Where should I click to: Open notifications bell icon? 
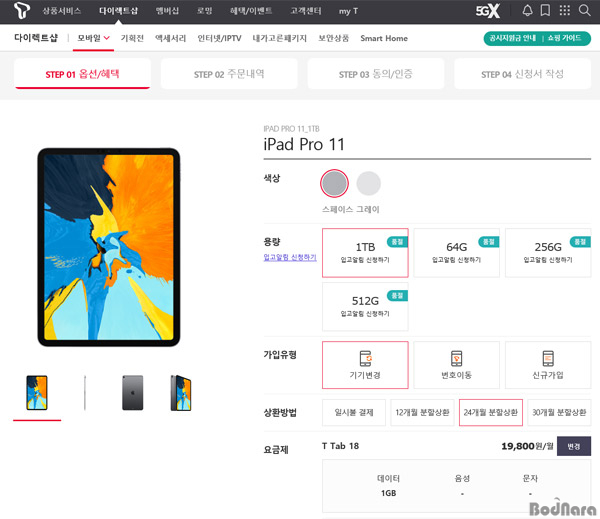click(x=527, y=10)
